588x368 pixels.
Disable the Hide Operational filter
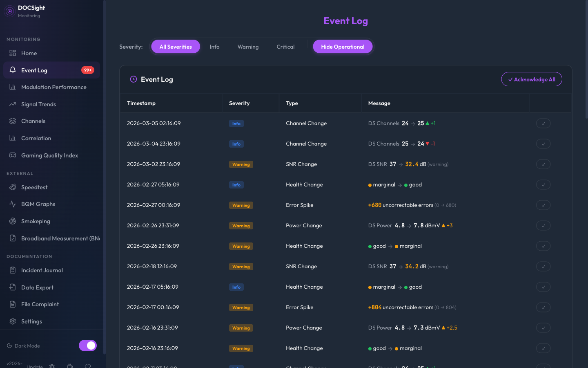tap(343, 46)
